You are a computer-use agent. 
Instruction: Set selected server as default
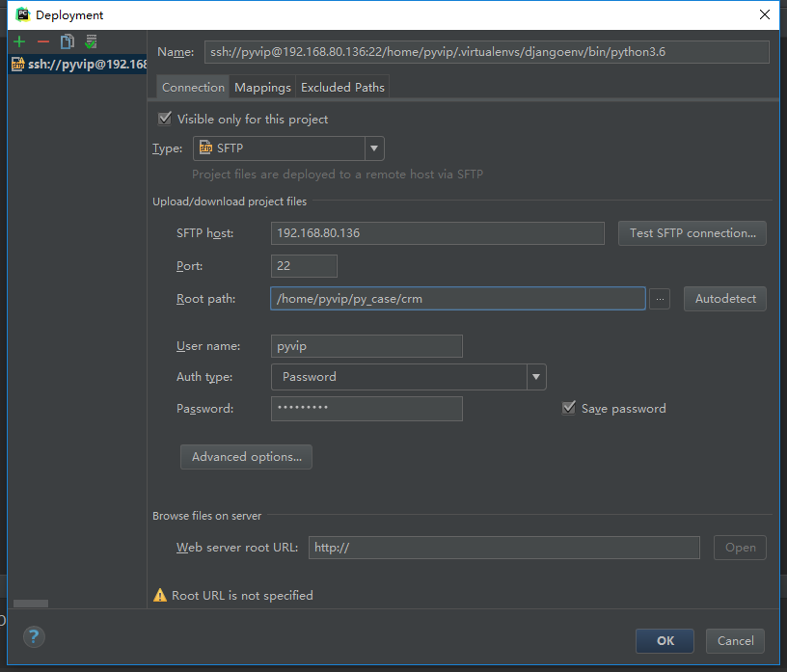tap(91, 41)
